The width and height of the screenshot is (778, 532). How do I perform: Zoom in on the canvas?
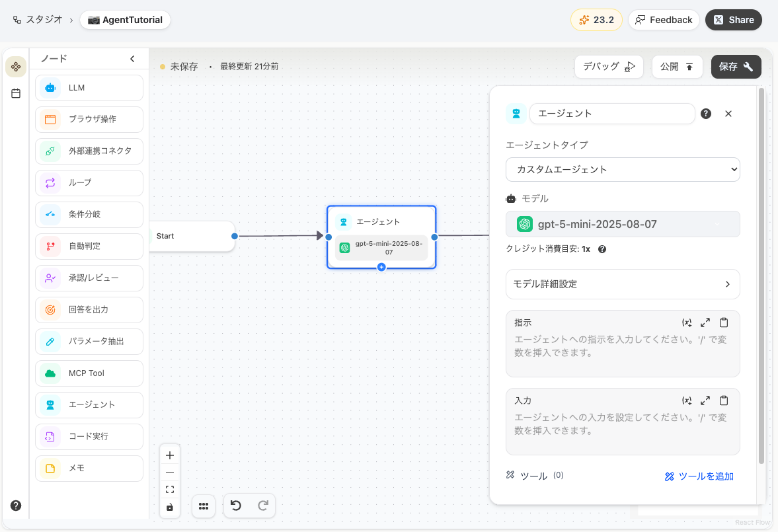pos(170,455)
